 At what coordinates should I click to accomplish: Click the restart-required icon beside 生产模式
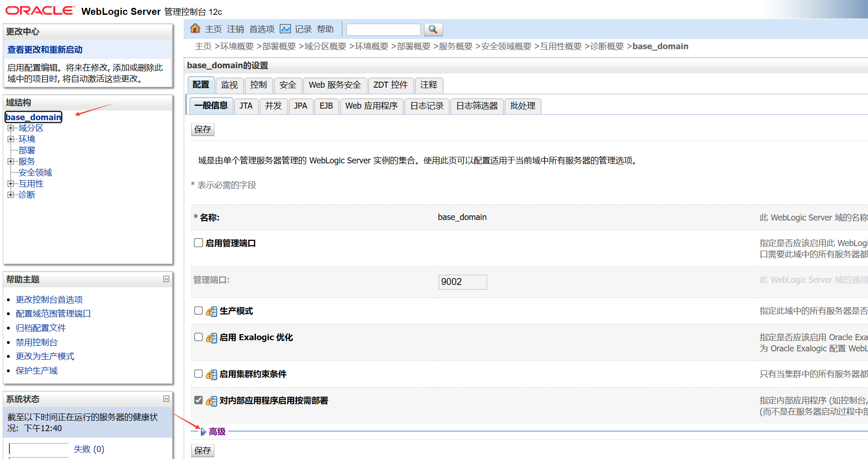[212, 311]
